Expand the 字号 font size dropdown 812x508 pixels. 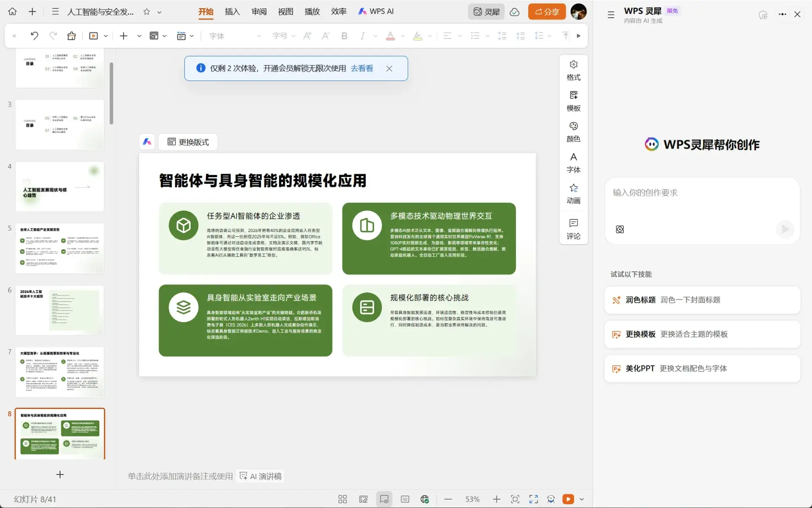pos(293,36)
